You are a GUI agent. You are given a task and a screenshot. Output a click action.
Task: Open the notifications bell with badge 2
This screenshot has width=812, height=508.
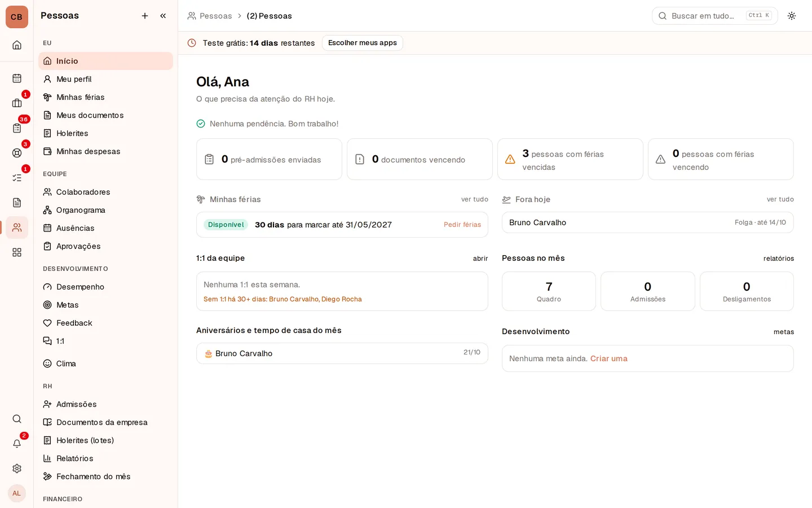[17, 444]
